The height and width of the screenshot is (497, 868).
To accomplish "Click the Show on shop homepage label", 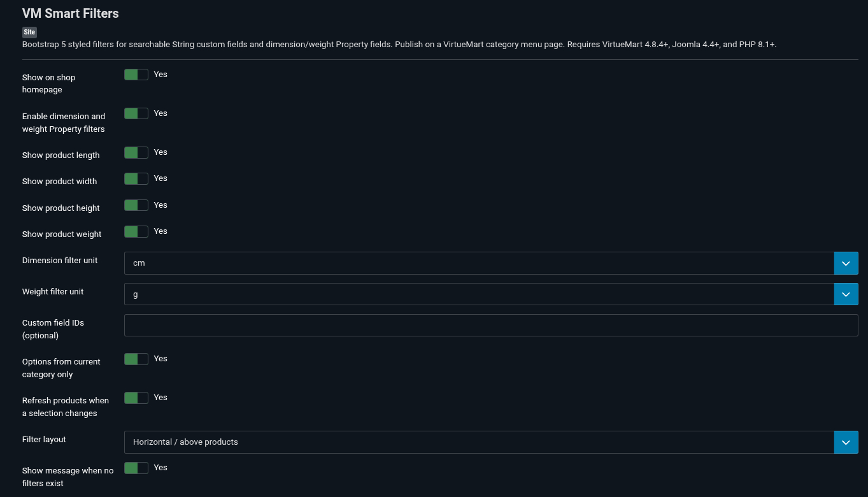I will (48, 83).
